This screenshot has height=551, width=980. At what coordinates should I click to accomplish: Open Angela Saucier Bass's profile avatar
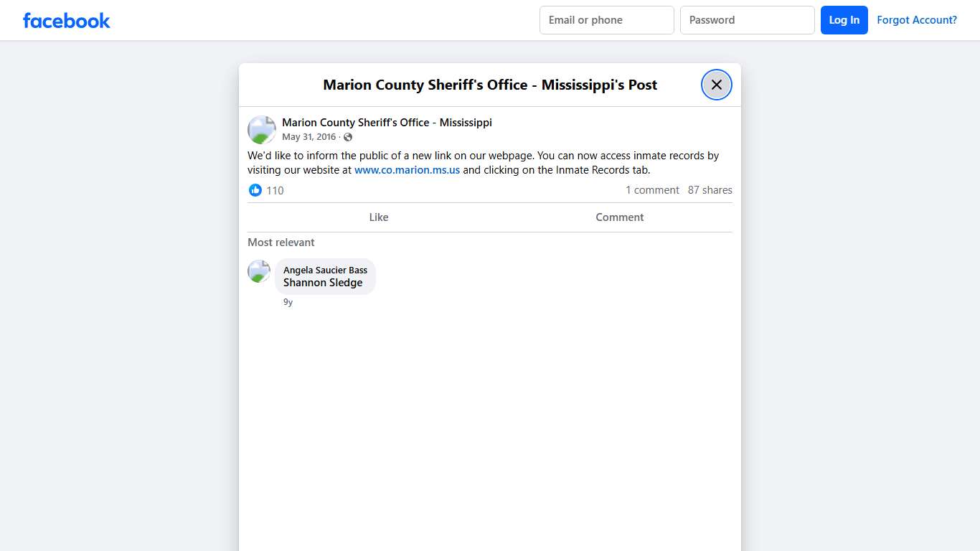pyautogui.click(x=259, y=271)
